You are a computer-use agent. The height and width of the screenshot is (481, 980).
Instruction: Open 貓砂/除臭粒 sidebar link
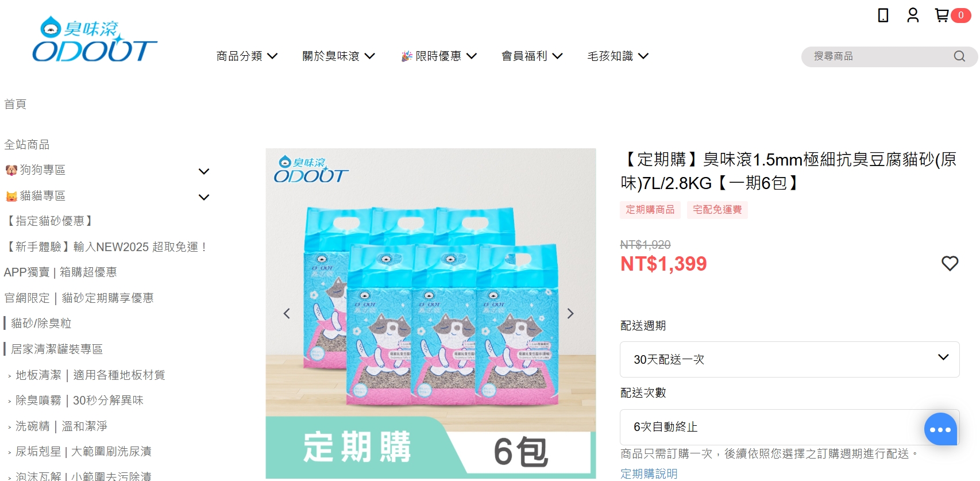tap(41, 323)
